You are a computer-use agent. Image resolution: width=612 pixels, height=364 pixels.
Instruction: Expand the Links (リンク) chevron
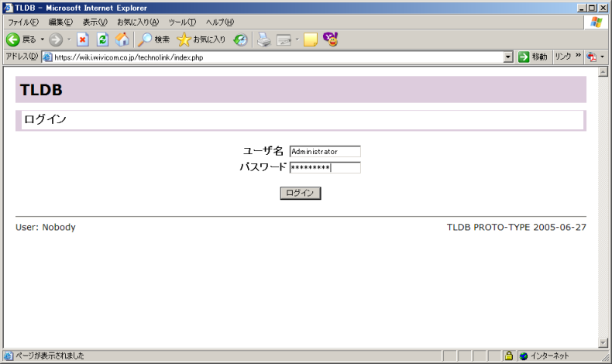[x=579, y=57]
